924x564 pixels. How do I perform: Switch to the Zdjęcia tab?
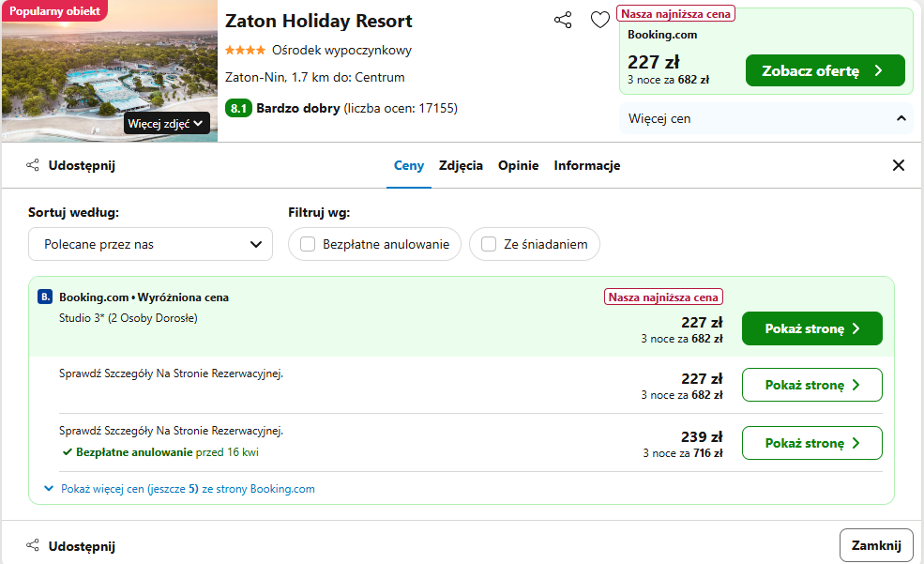tap(461, 165)
